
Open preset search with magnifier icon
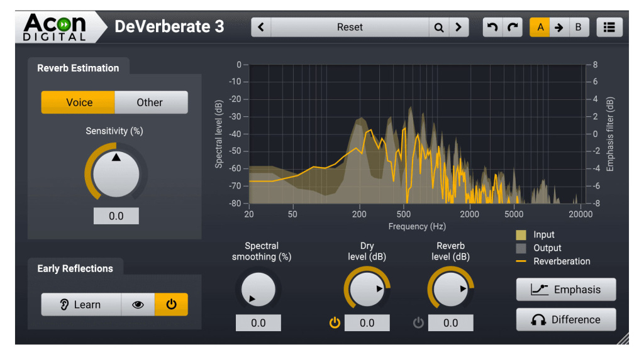point(439,28)
